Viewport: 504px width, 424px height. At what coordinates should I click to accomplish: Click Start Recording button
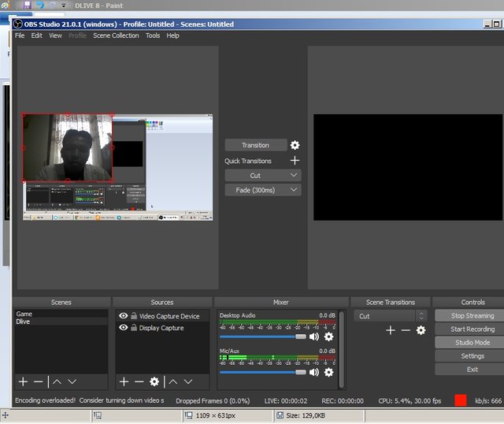tap(469, 329)
